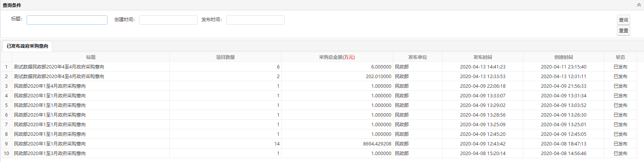The image size is (644, 162).
Task: Click the 重置 reset button
Action: (x=623, y=31)
